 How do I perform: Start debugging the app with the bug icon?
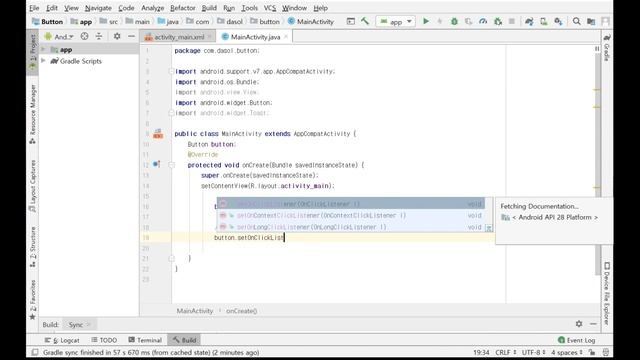(454, 21)
